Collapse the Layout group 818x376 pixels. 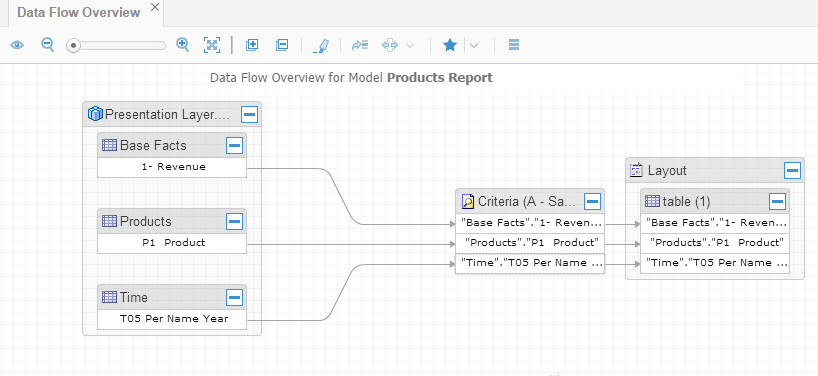click(x=792, y=171)
